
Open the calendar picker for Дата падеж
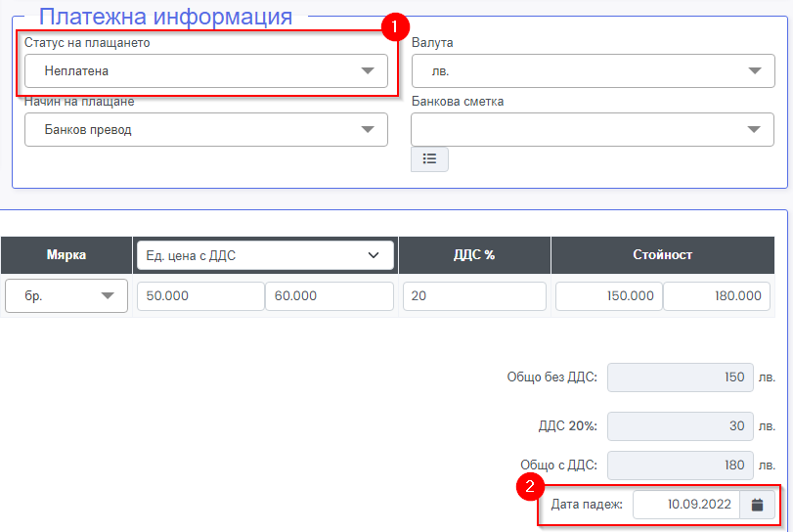click(757, 505)
